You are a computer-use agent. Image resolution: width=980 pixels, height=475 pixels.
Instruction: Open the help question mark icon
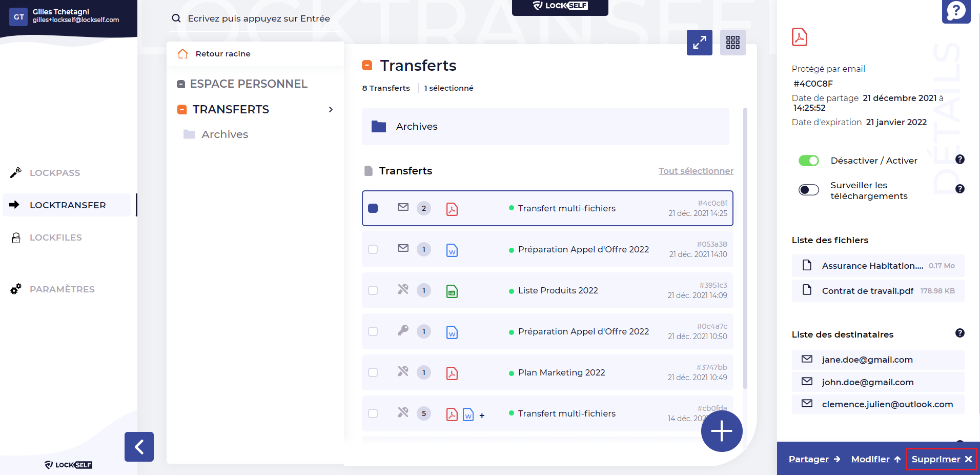click(956, 11)
